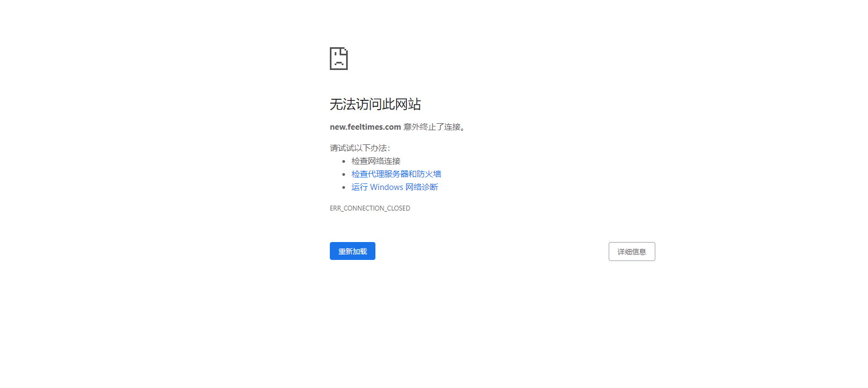Viewport: 868px width, 388px height.
Task: Click the word Windows in the diagnostics link
Action: pos(386,187)
